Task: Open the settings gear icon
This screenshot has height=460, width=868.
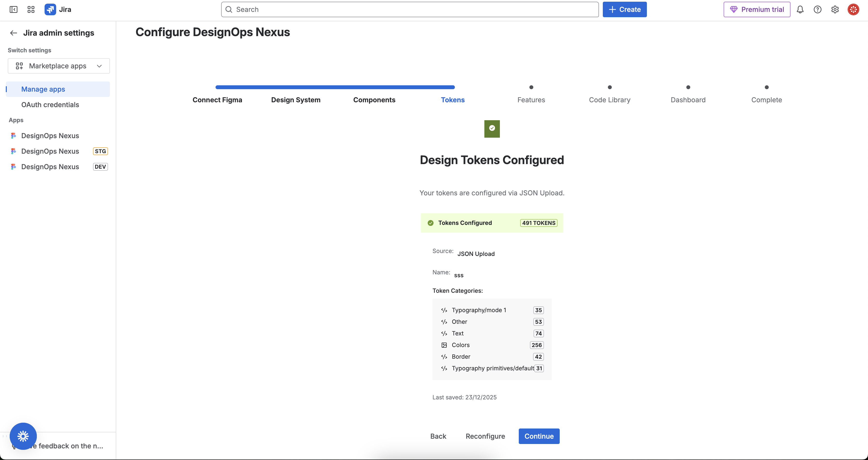Action: coord(835,9)
